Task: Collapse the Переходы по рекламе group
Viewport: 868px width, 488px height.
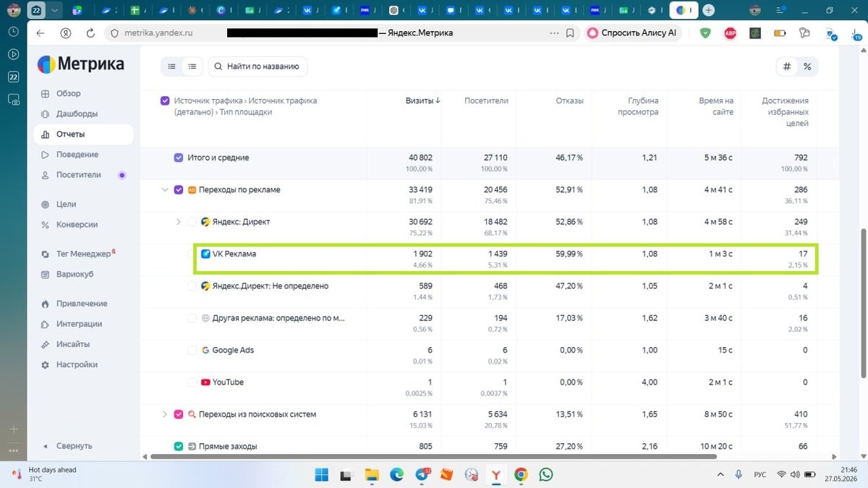Action: tap(165, 189)
